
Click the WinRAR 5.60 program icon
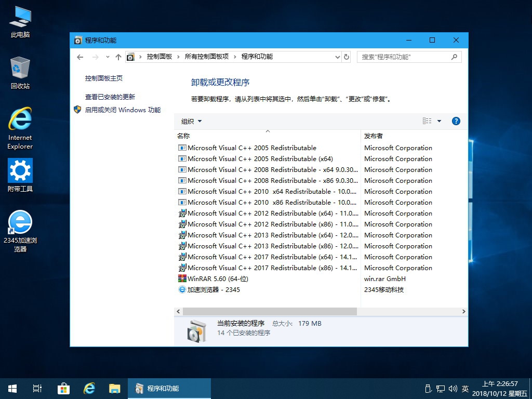pyautogui.click(x=182, y=278)
